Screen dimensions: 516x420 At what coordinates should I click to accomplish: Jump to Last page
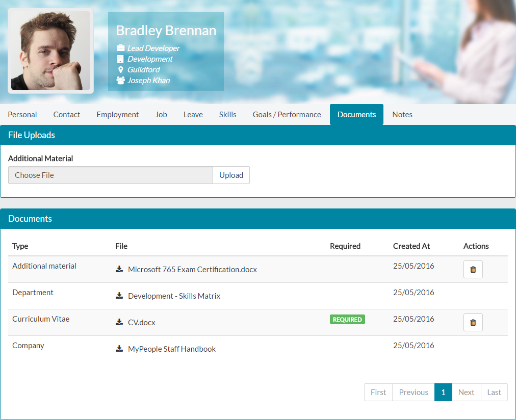(x=494, y=392)
